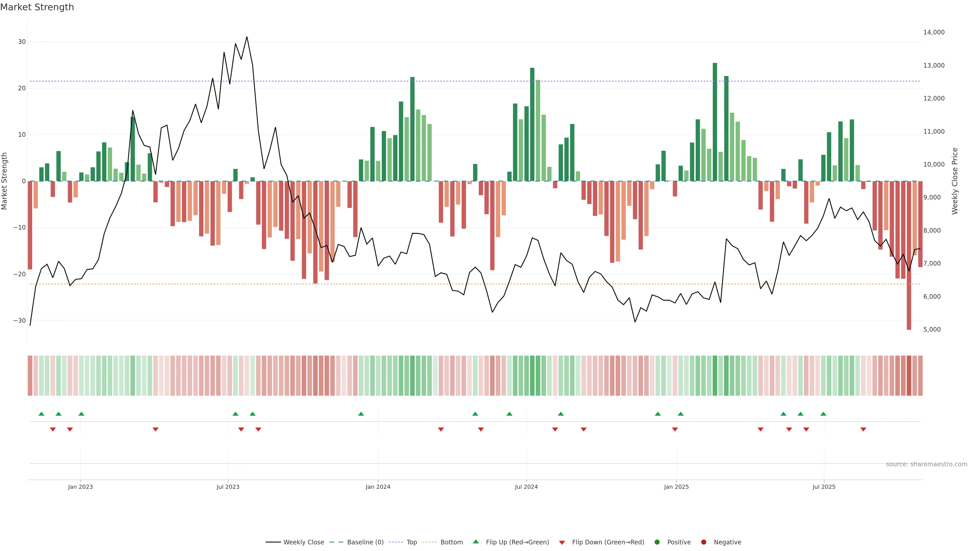
Task: Click the last flip-down marker after Jul 2025
Action: click(863, 429)
